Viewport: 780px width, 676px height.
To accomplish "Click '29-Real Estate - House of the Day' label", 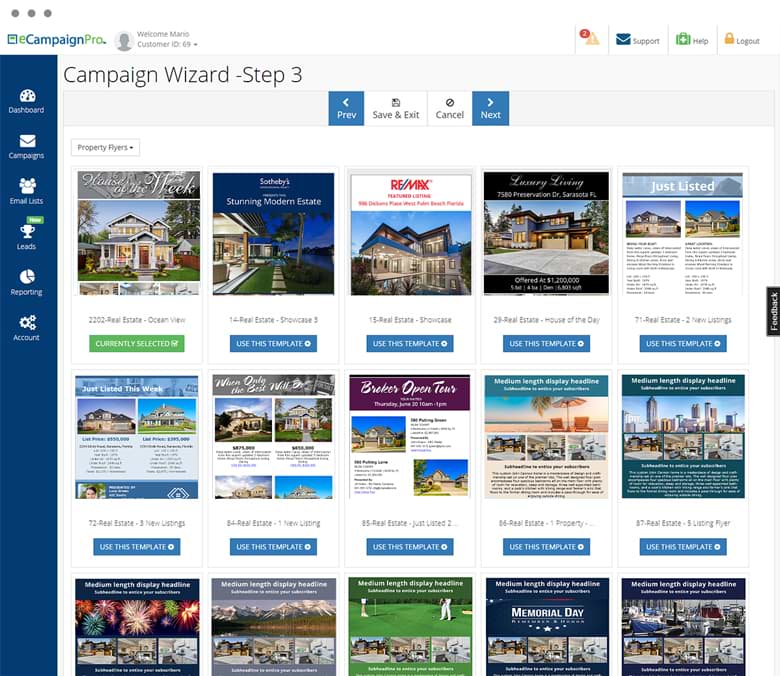I will point(546,320).
